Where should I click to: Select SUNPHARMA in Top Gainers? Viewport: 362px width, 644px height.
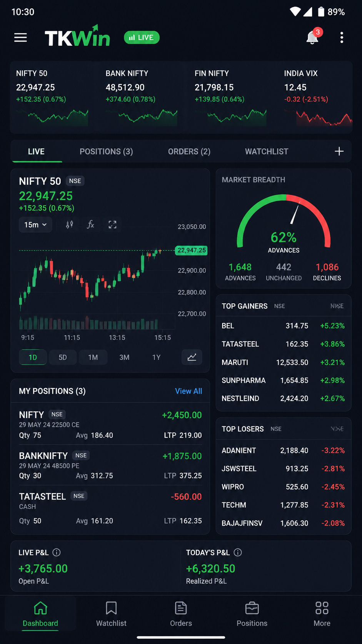pyautogui.click(x=284, y=381)
